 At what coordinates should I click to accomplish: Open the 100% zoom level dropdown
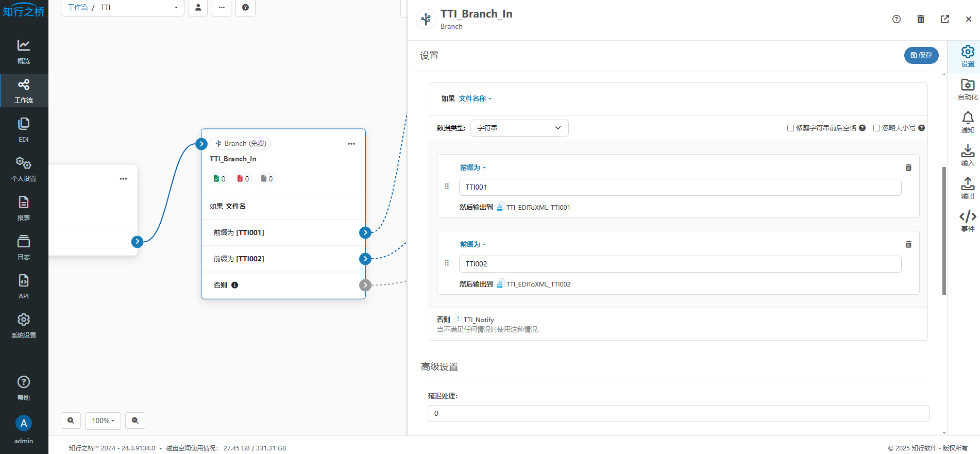tap(103, 421)
